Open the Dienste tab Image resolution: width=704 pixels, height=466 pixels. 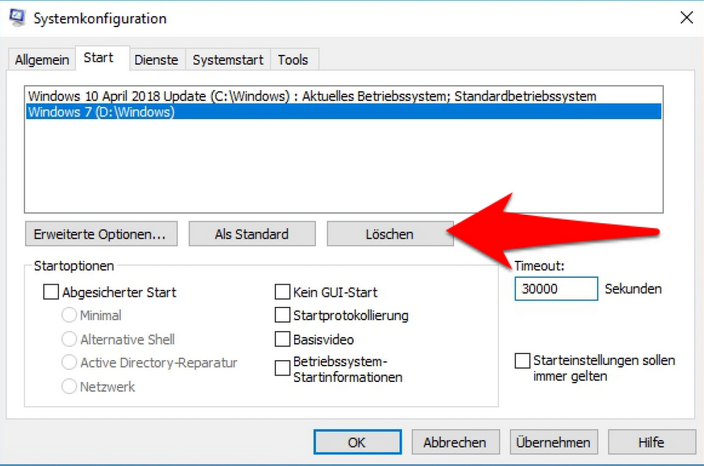(156, 60)
